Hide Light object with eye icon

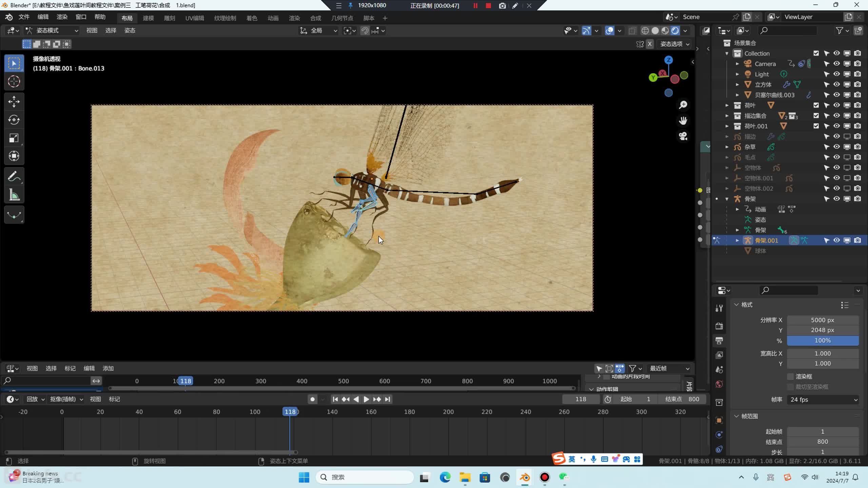pyautogui.click(x=836, y=74)
